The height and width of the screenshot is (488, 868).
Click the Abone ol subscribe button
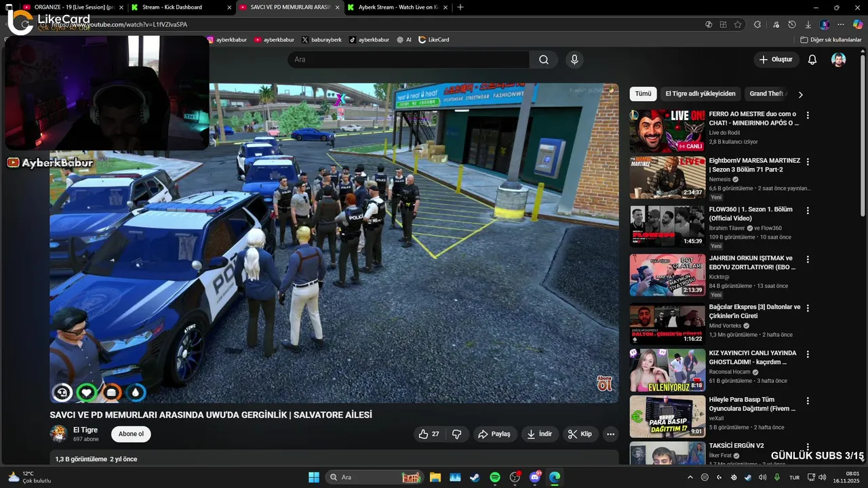(x=131, y=434)
